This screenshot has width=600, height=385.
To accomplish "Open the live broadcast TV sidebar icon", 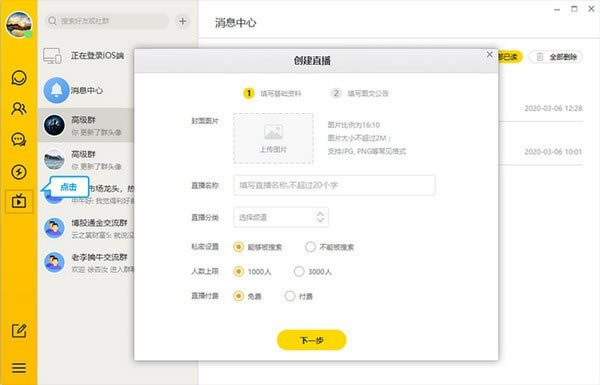I will pyautogui.click(x=19, y=201).
